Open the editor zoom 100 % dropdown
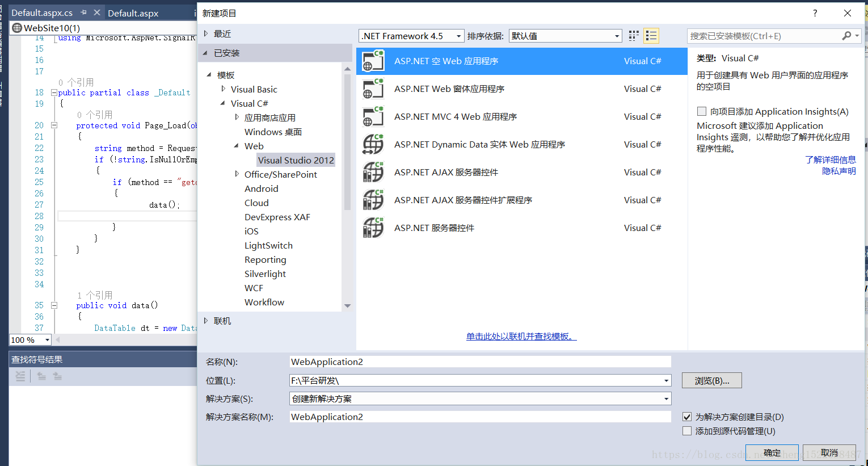The height and width of the screenshot is (466, 868). point(47,340)
